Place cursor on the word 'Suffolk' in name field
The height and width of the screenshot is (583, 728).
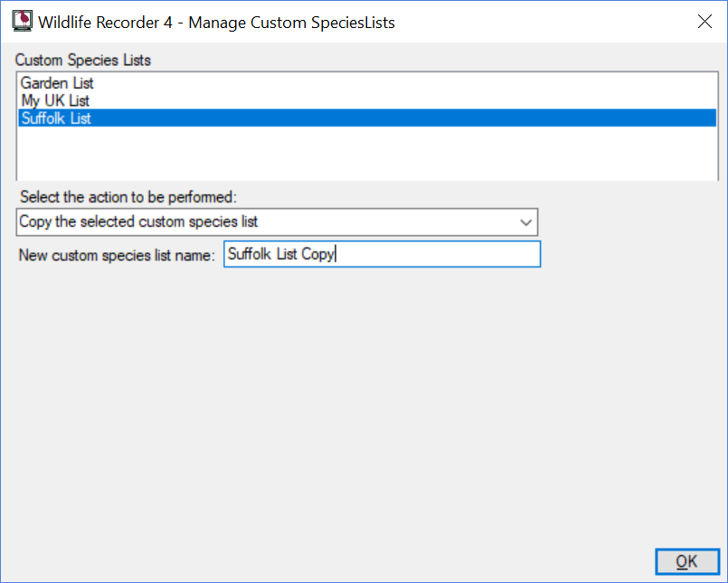point(250,254)
